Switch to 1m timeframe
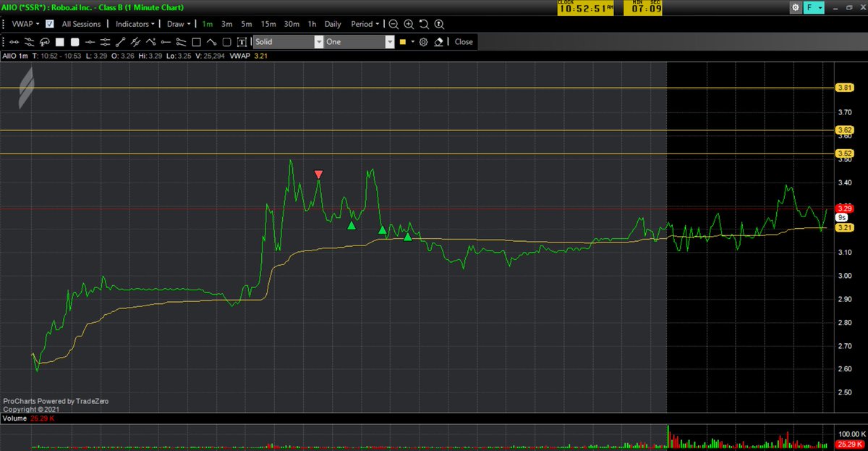This screenshot has width=868, height=451. coord(207,24)
